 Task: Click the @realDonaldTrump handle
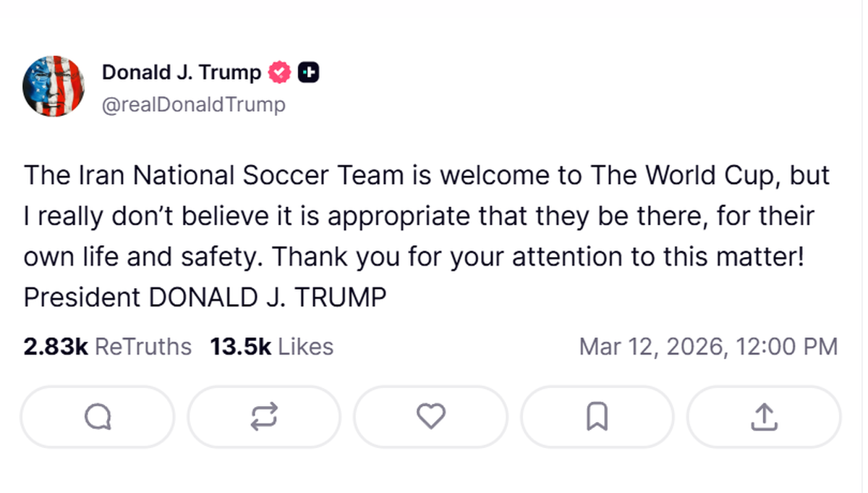[193, 105]
